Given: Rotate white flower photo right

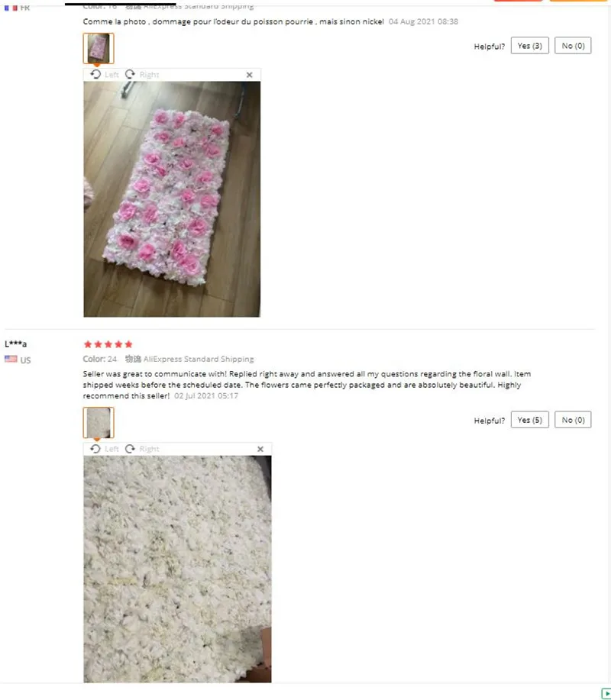Looking at the screenshot, I should [142, 448].
